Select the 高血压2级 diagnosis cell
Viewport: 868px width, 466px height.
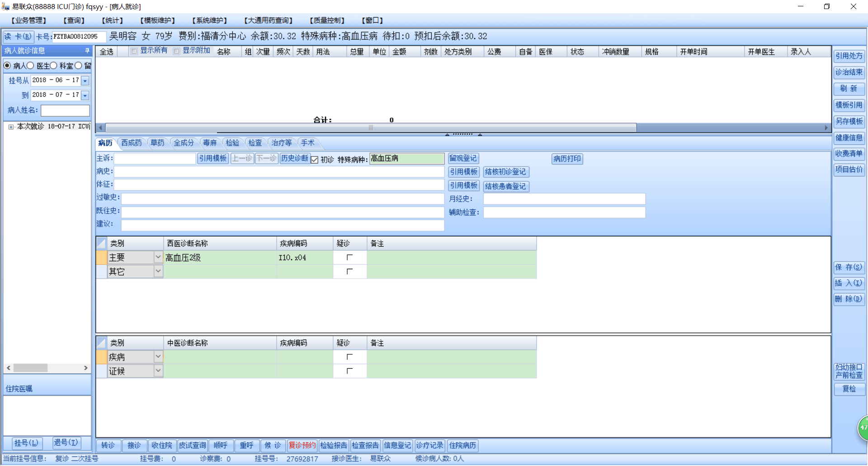click(x=220, y=257)
